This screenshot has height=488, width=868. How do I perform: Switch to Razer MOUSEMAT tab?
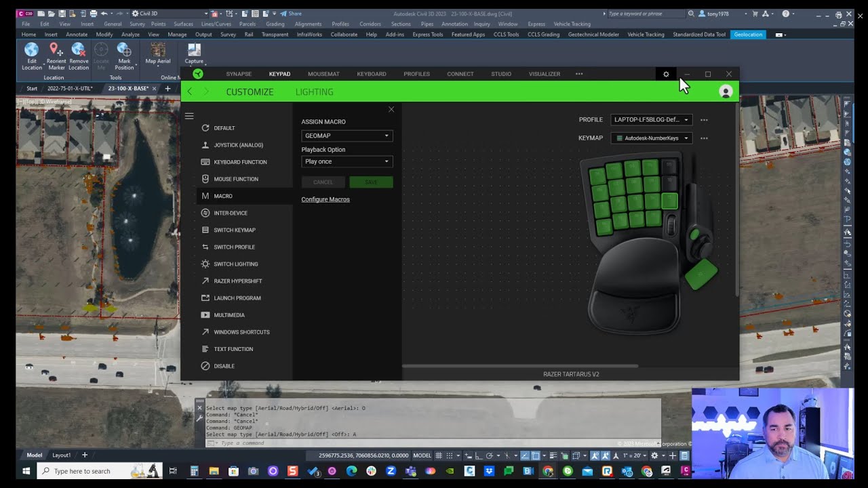pos(323,74)
